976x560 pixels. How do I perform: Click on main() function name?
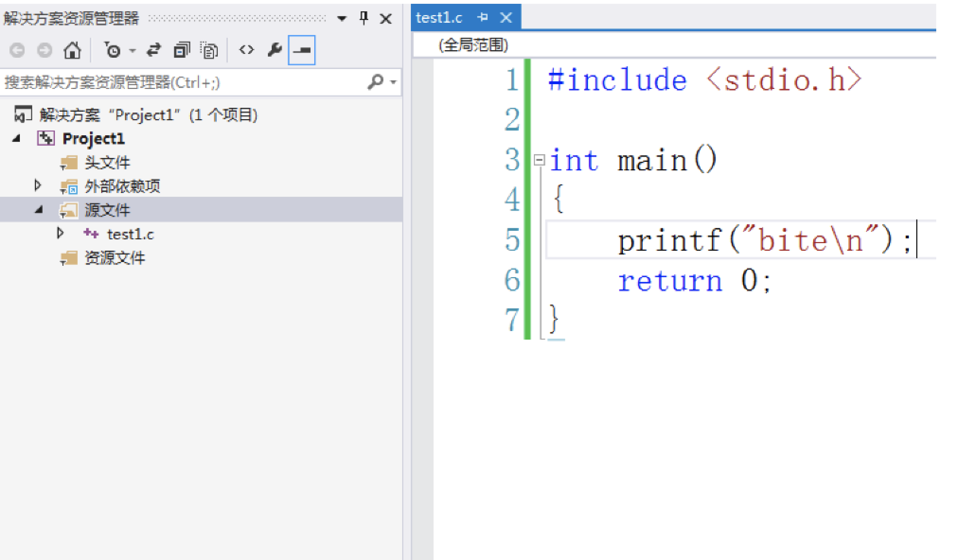[x=667, y=160]
